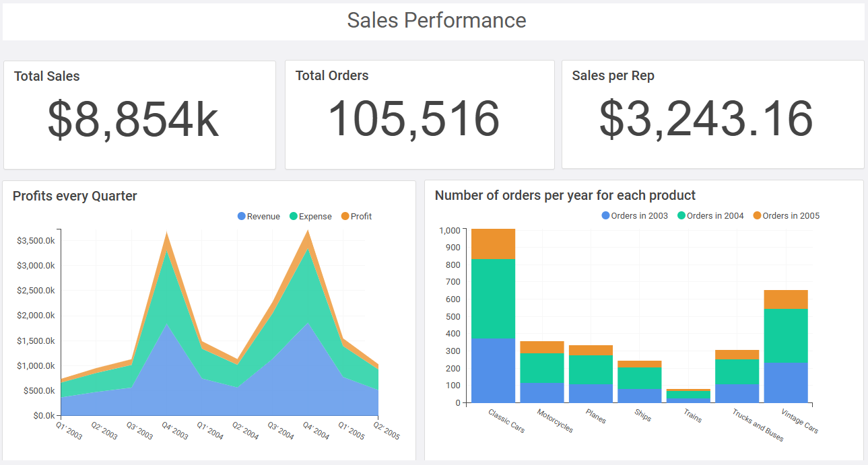
Task: Click the $3,500.0k y-axis label
Action: tap(36, 241)
